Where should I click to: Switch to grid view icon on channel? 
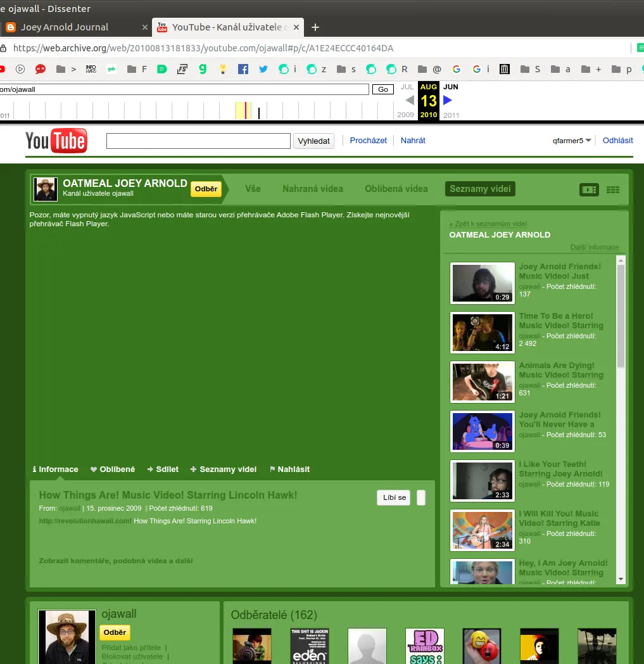point(613,189)
